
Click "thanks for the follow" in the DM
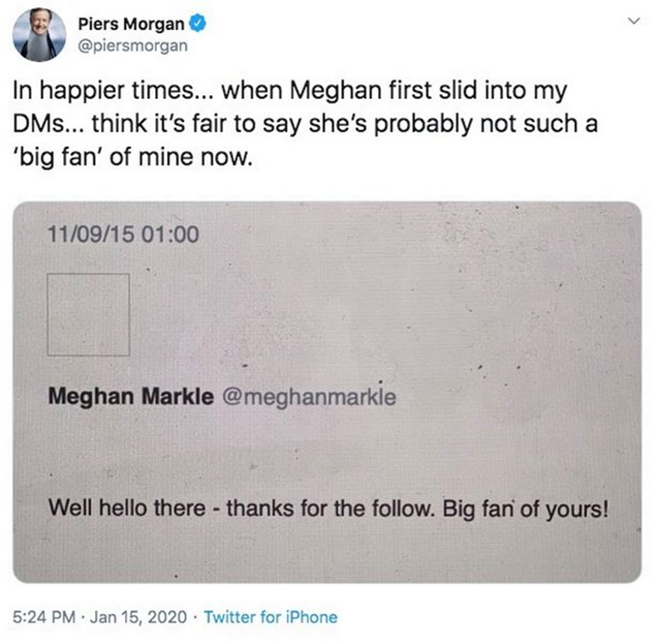331,508
